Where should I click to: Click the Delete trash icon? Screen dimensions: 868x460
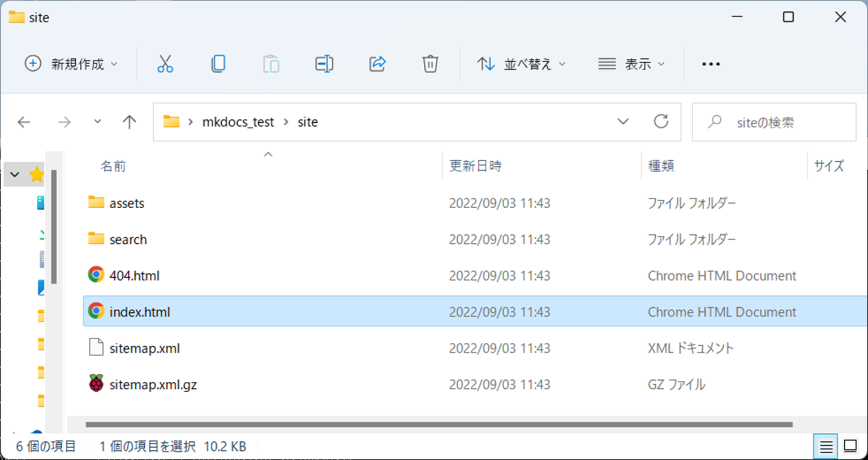[430, 63]
